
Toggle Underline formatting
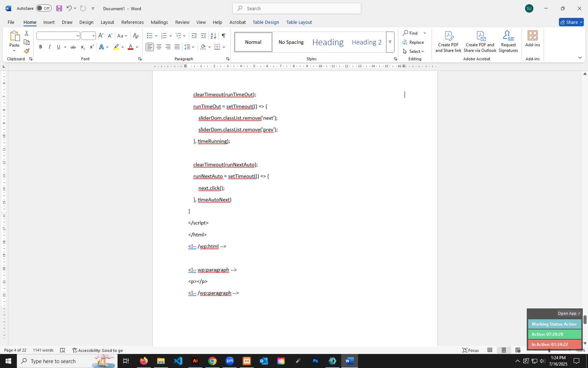pyautogui.click(x=58, y=47)
